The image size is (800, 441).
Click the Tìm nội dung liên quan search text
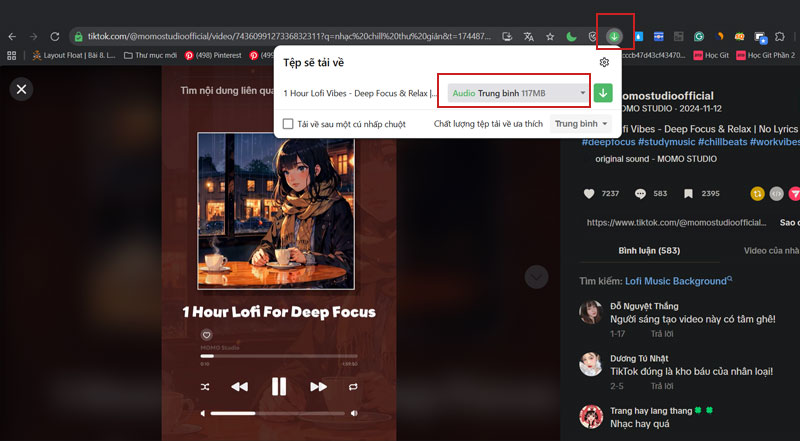click(x=227, y=90)
